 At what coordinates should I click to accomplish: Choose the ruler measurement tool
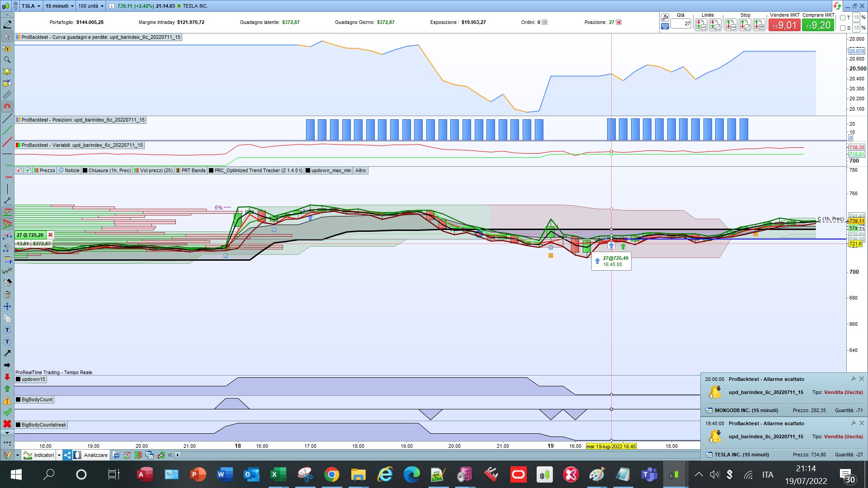[7, 95]
